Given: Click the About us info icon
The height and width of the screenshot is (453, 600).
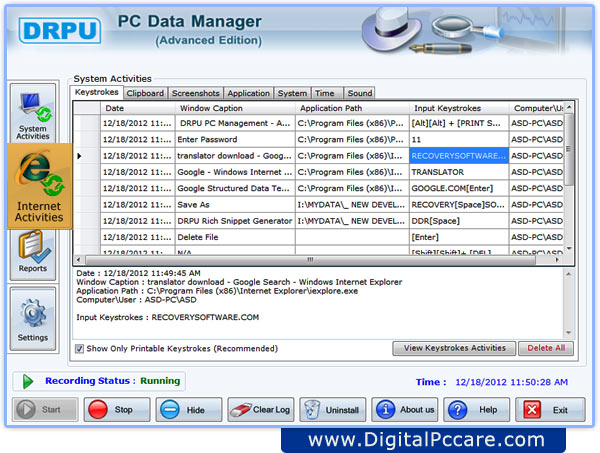Looking at the screenshot, I should pos(386,410).
